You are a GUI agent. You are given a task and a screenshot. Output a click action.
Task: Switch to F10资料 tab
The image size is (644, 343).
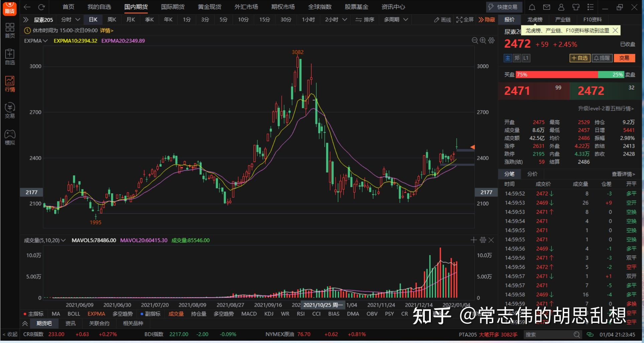[592, 20]
